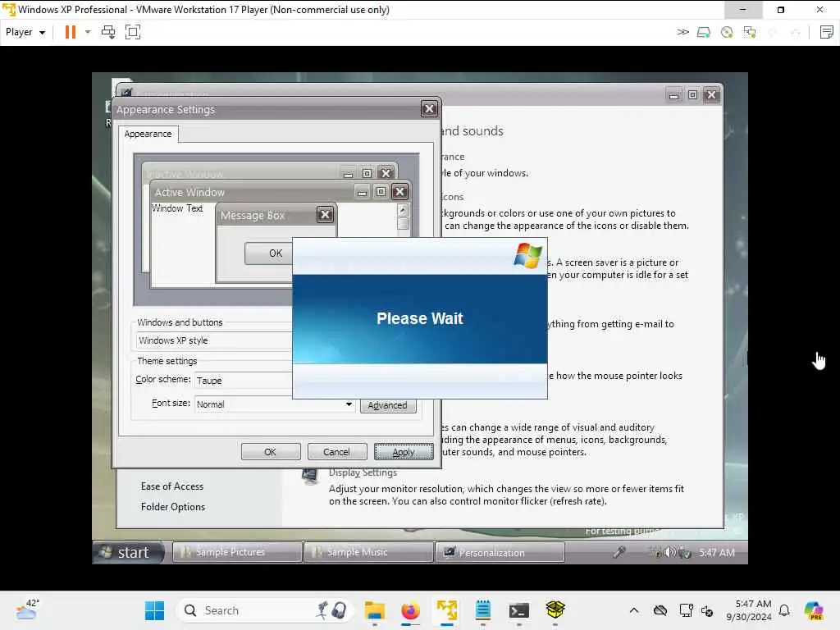Viewport: 840px width, 630px height.
Task: Click the preview window scrollbar up arrow
Action: point(403,209)
